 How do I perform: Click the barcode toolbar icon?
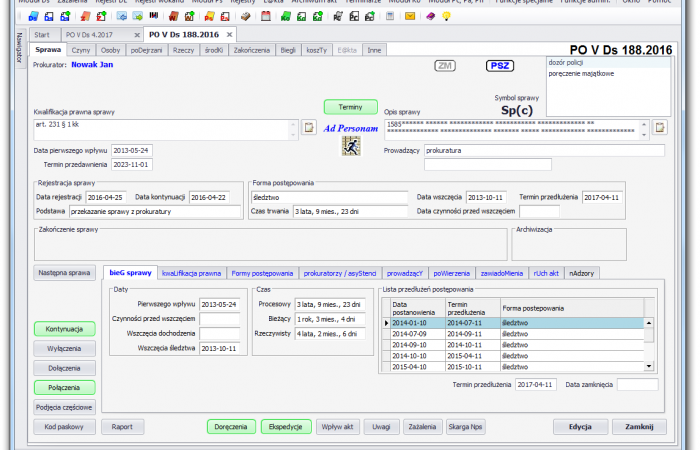pyautogui.click(x=154, y=16)
